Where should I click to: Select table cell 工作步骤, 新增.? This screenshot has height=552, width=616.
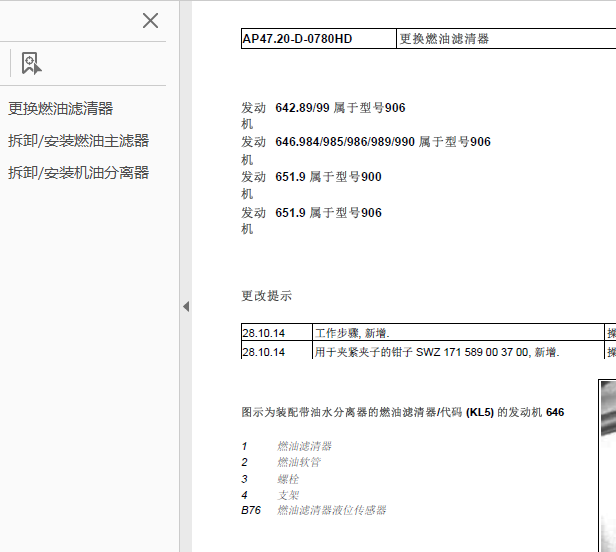coord(458,333)
